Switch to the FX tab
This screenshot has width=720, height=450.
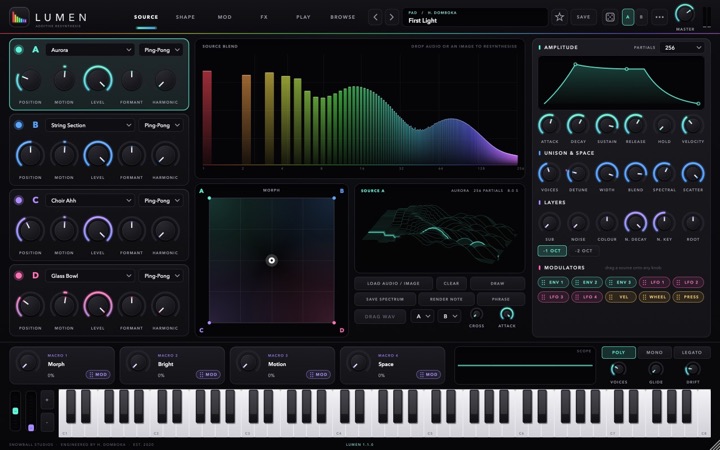tap(264, 17)
